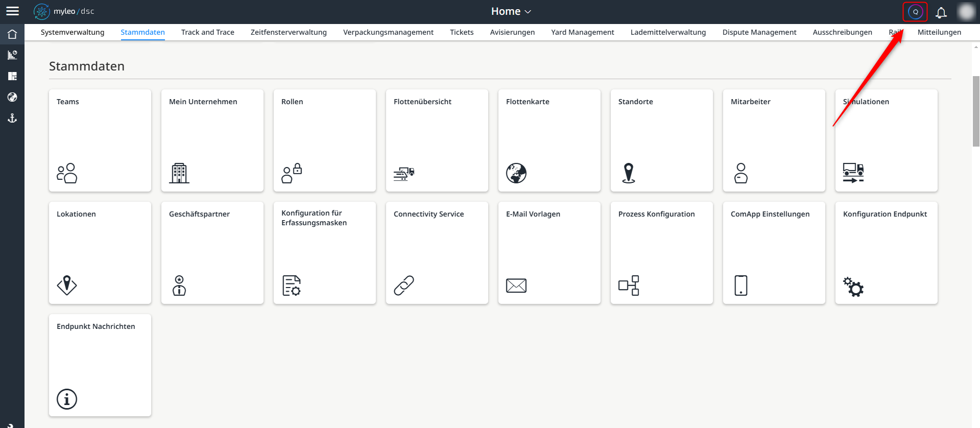This screenshot has height=428, width=980.
Task: Open the globe sidebar icon
Action: (x=12, y=97)
